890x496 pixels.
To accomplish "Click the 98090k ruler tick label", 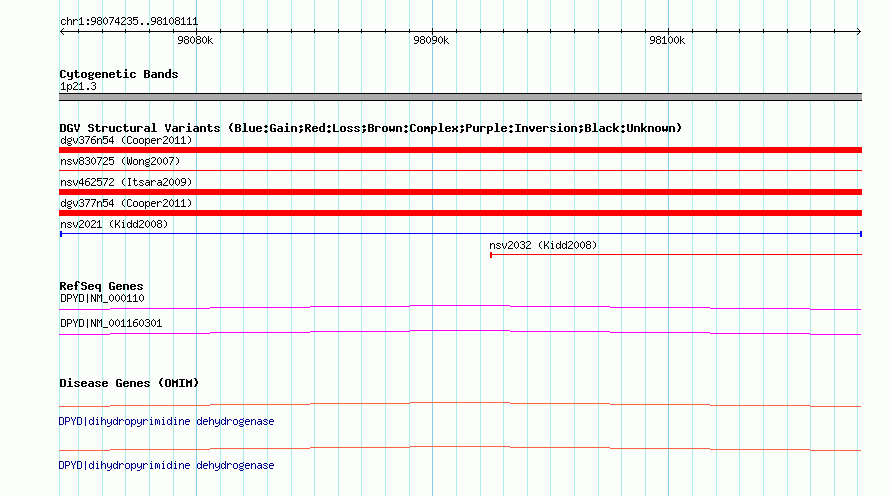I will click(x=431, y=40).
